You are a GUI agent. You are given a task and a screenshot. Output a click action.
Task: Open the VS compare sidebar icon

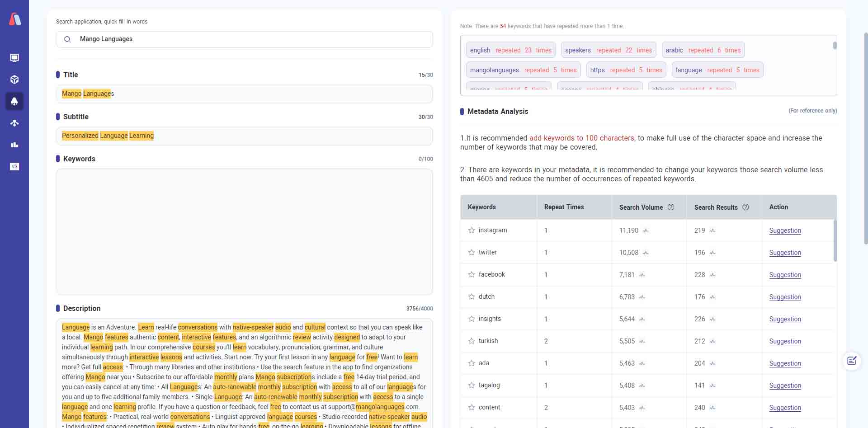pos(14,166)
